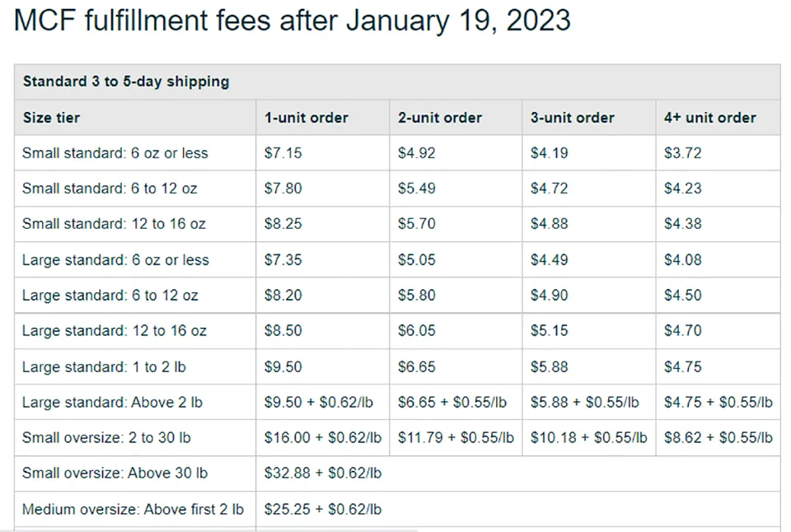
Task: Click the $8.62 + $0.55/lb cell
Action: pyautogui.click(x=718, y=437)
